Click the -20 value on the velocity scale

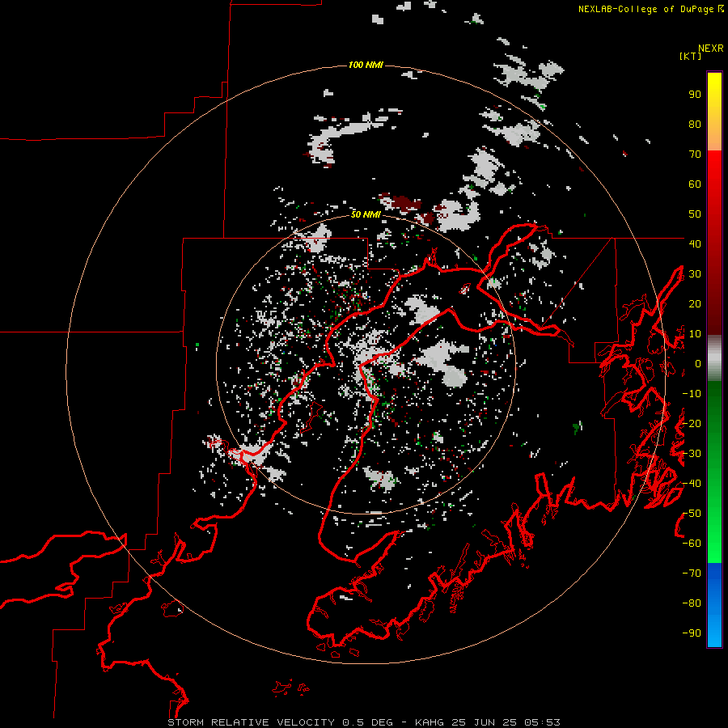[x=692, y=423]
